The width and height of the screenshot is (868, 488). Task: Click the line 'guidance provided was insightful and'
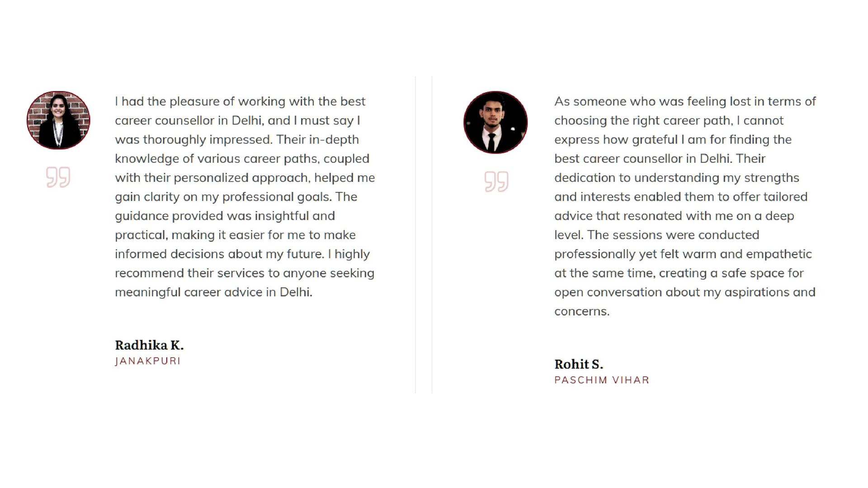coord(225,216)
